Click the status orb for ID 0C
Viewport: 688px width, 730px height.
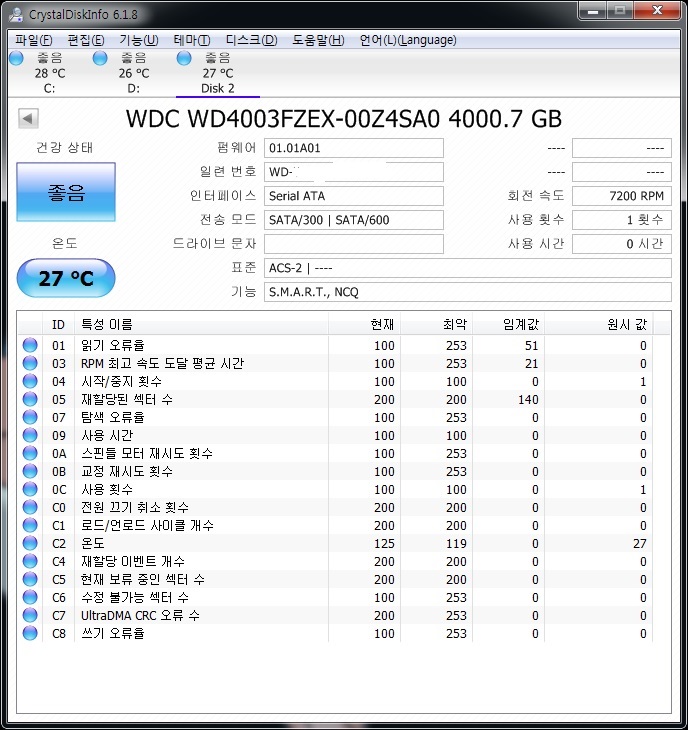point(30,489)
